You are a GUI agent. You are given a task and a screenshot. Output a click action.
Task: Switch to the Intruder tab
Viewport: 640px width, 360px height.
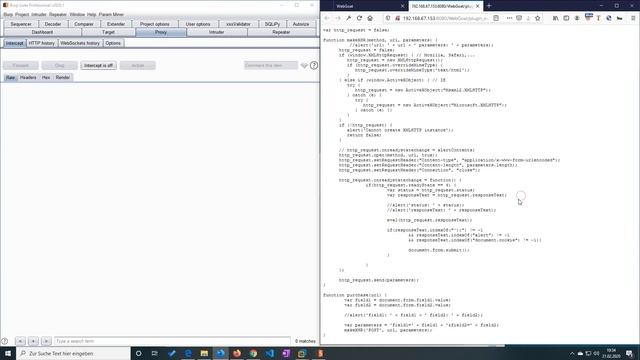216,32
